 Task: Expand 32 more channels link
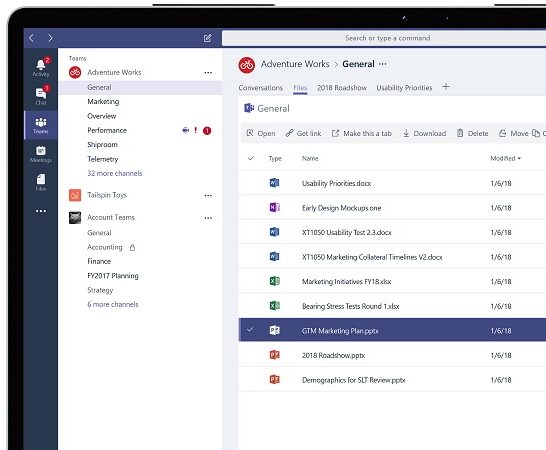click(x=115, y=173)
